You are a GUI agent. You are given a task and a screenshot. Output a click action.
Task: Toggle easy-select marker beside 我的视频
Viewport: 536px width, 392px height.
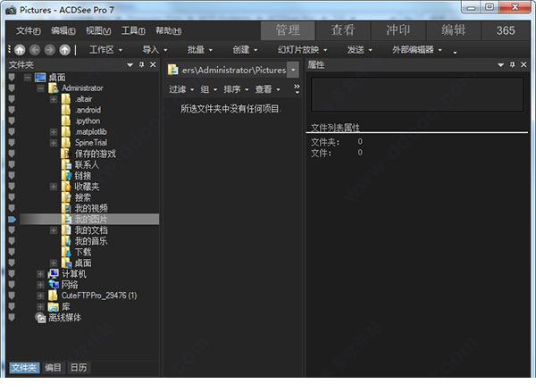12,208
